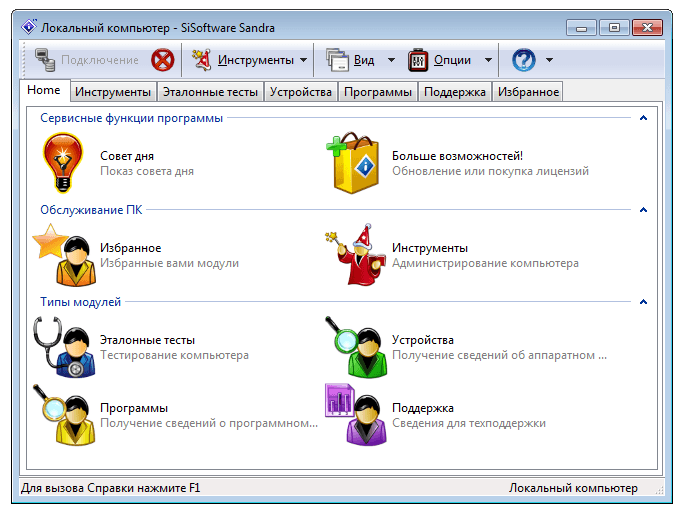Collapse the Сервисные функции программы section

pos(643,118)
